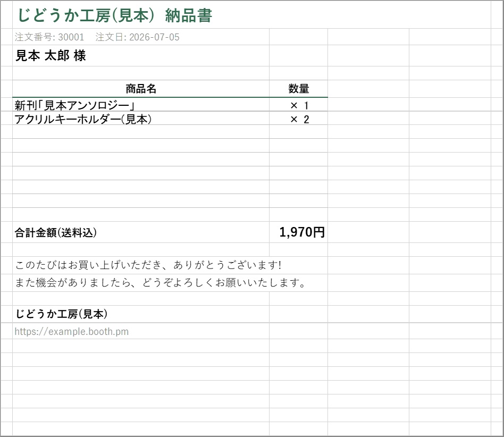The height and width of the screenshot is (437, 504).
Task: Select the order number 注文番号: 30001 text
Action: [x=49, y=37]
